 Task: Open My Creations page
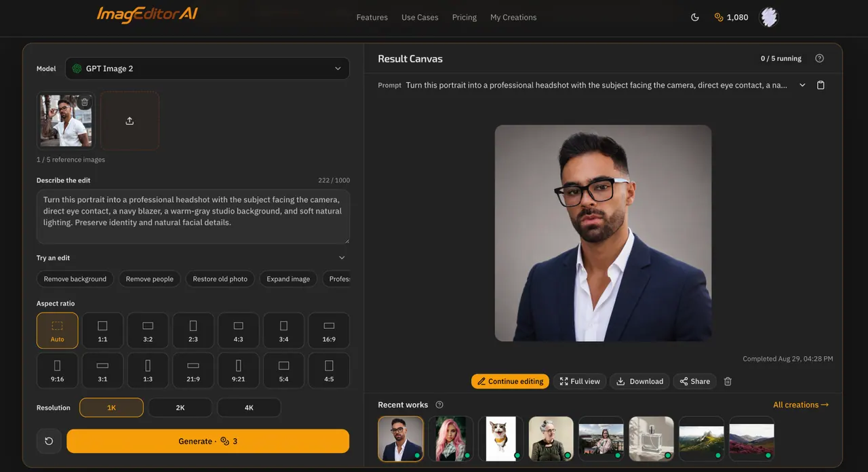coord(513,18)
